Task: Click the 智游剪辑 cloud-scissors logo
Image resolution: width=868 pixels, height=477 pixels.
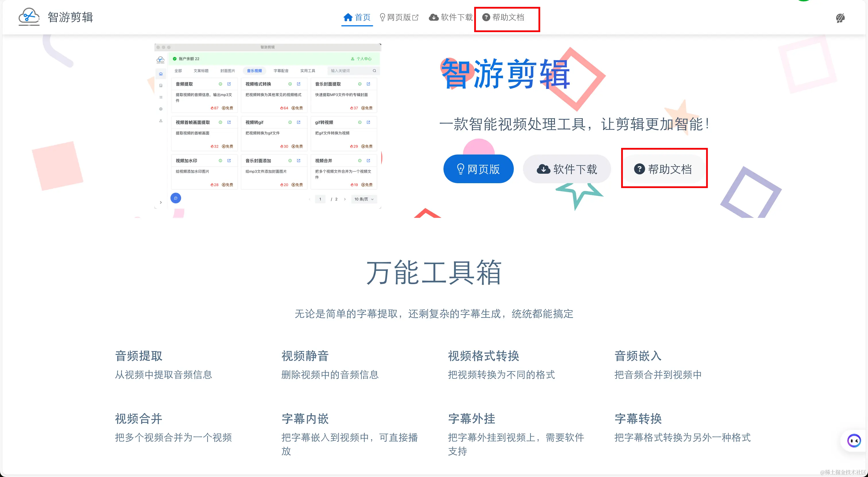Action: click(29, 17)
